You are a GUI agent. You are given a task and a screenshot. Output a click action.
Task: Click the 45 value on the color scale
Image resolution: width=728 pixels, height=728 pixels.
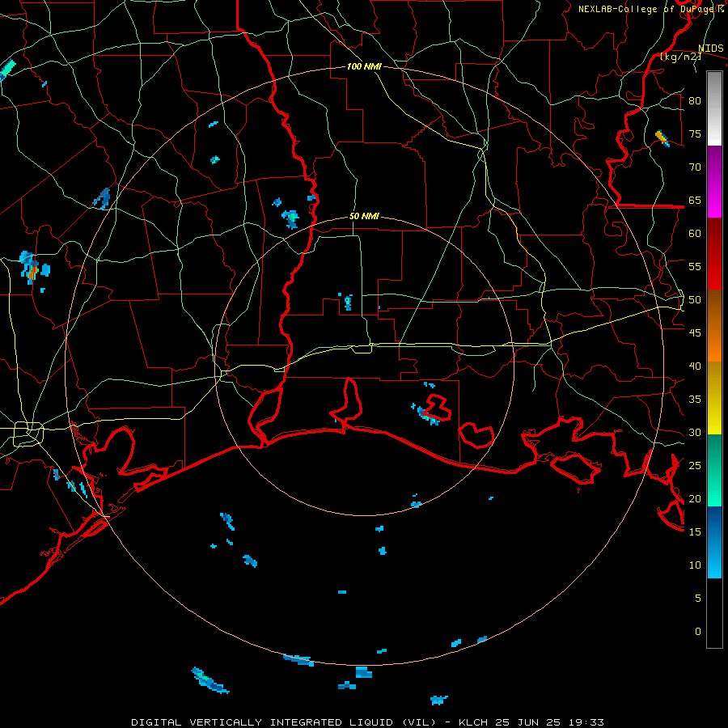[695, 333]
